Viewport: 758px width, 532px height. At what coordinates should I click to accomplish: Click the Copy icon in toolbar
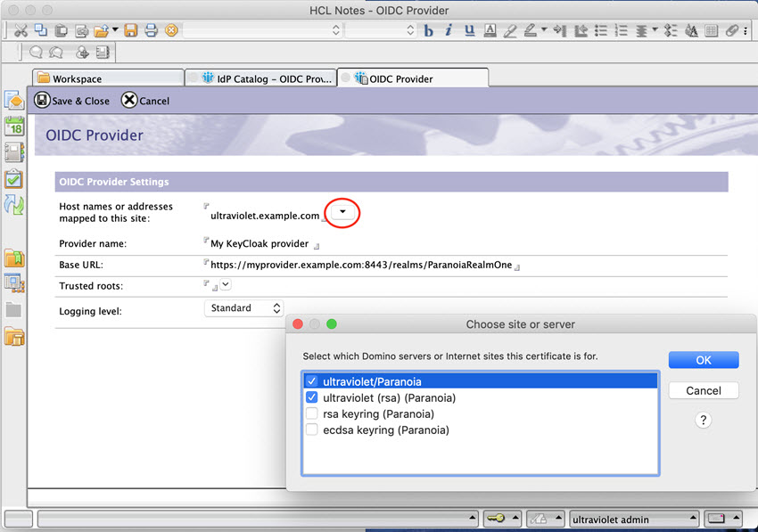click(x=41, y=30)
